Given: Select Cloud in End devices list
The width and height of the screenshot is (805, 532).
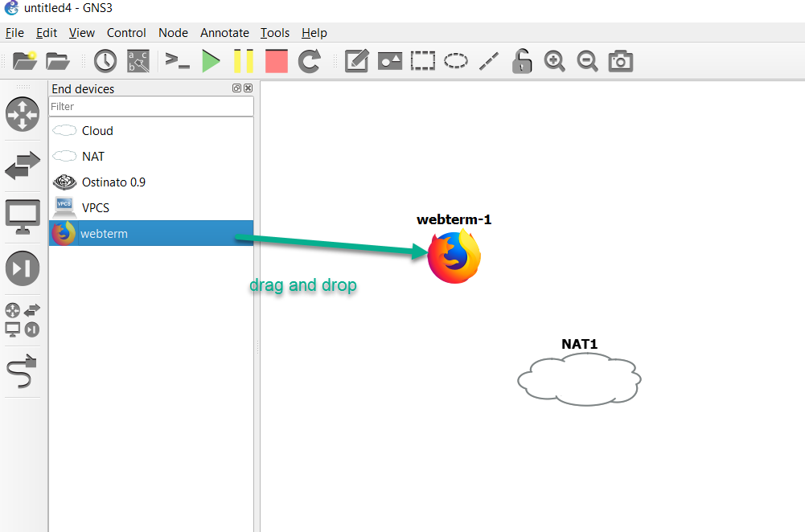Looking at the screenshot, I should [151, 131].
